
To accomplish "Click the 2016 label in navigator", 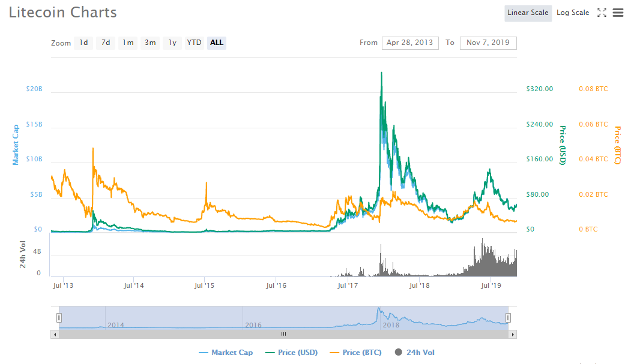I will pos(253,325).
